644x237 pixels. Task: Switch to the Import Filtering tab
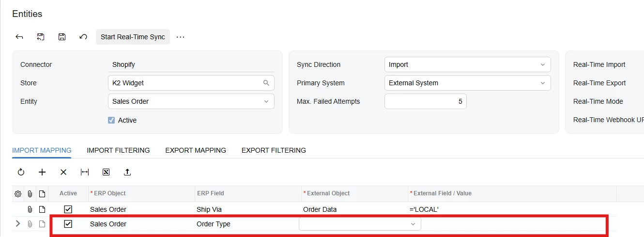[118, 150]
